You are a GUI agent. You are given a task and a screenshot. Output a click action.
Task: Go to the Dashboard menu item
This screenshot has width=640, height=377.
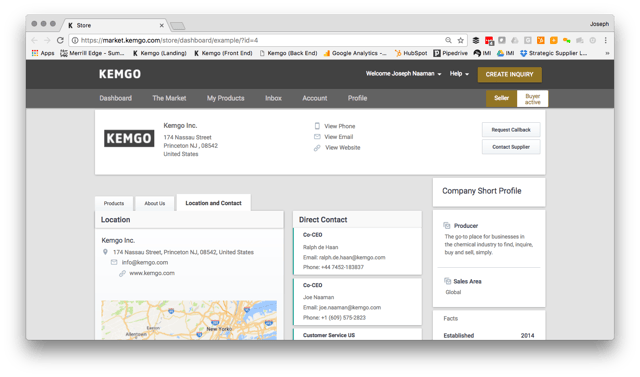[116, 98]
